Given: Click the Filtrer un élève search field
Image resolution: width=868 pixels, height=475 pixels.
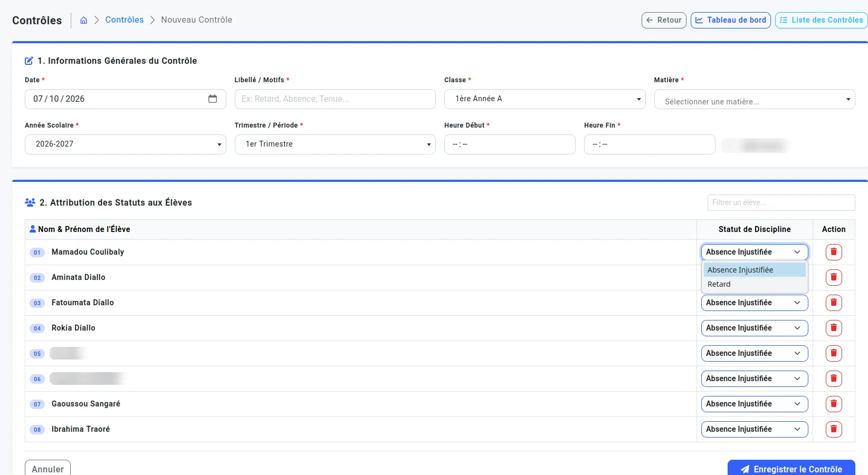Looking at the screenshot, I should [x=781, y=202].
